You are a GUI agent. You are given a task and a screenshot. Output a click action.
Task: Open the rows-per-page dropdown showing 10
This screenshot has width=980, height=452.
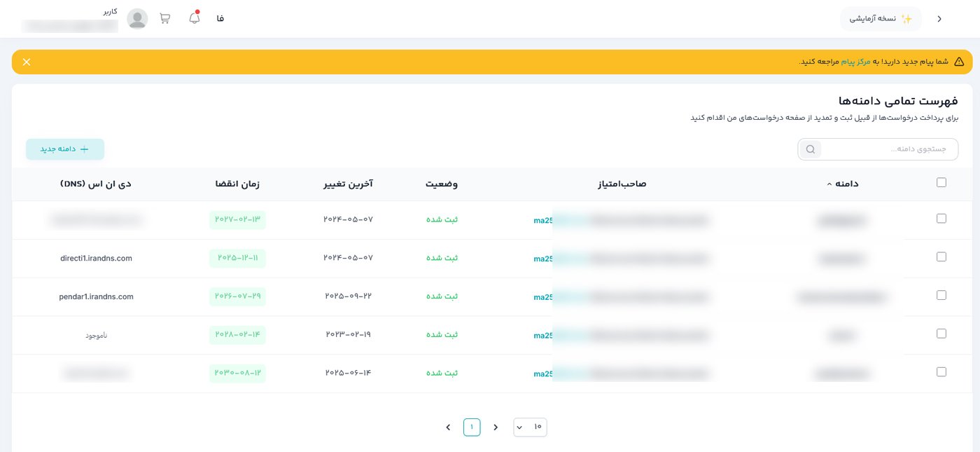(x=530, y=427)
